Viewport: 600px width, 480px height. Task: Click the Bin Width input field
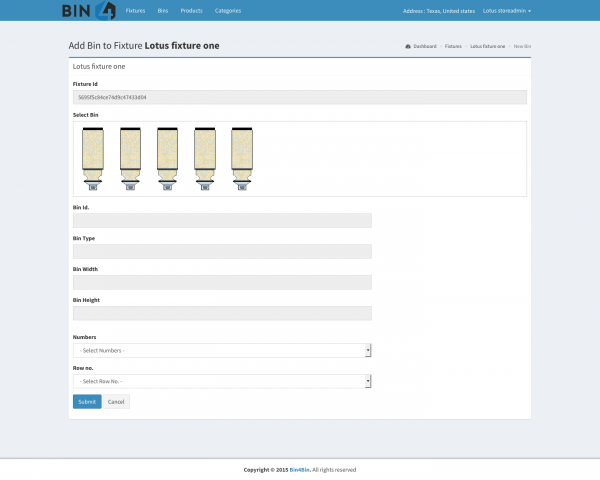click(221, 283)
